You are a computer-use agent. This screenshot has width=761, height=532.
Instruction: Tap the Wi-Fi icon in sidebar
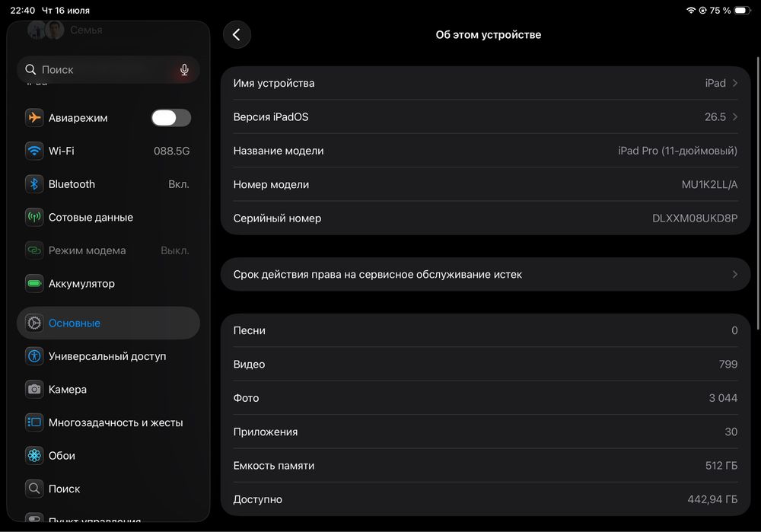click(34, 151)
